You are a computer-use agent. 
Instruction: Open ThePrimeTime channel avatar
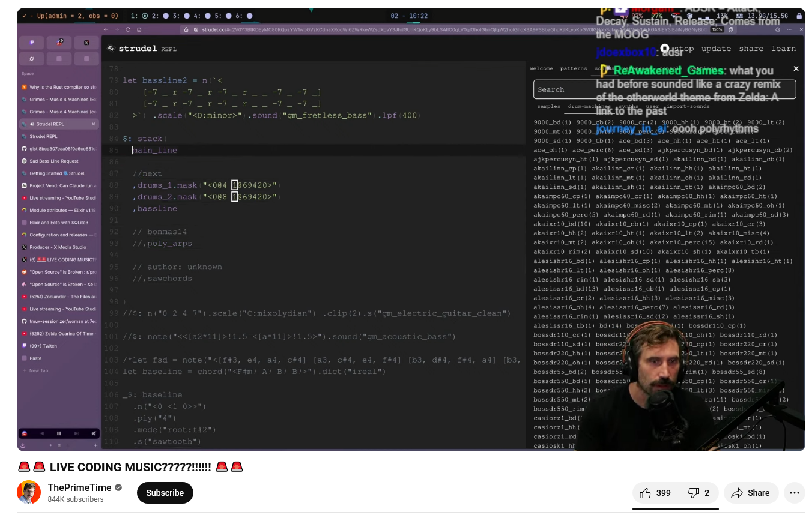(x=29, y=493)
